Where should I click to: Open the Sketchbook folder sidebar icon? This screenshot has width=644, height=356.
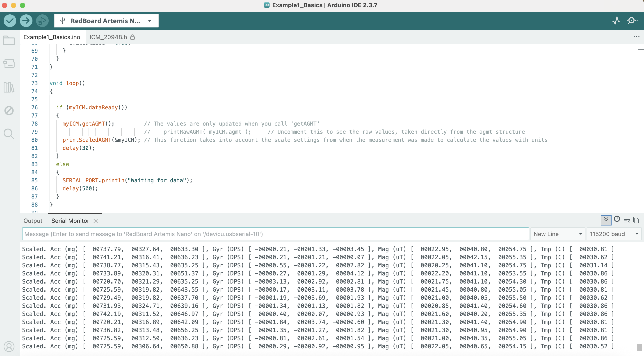(x=9, y=41)
